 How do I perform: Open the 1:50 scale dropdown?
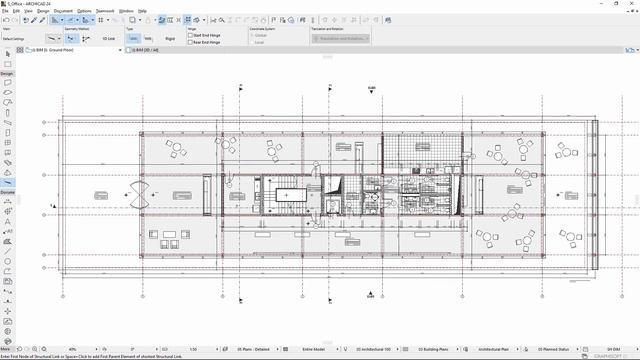pyautogui.click(x=217, y=349)
